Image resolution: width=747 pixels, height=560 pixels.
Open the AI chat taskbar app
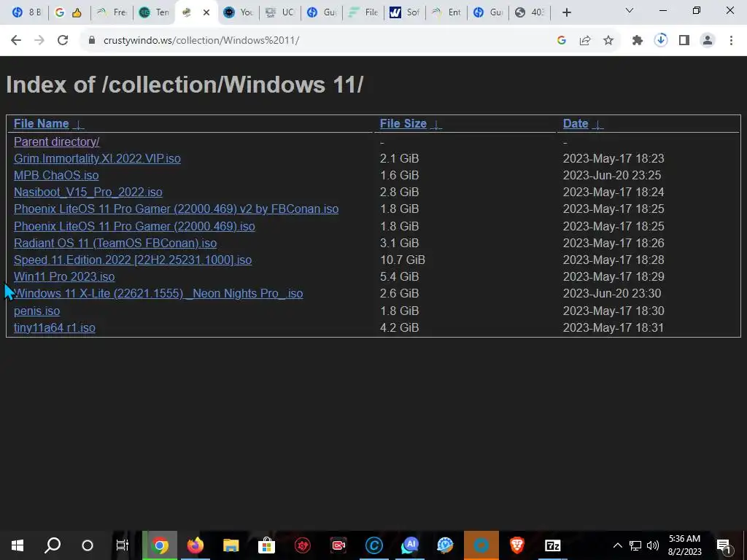pyautogui.click(x=410, y=545)
